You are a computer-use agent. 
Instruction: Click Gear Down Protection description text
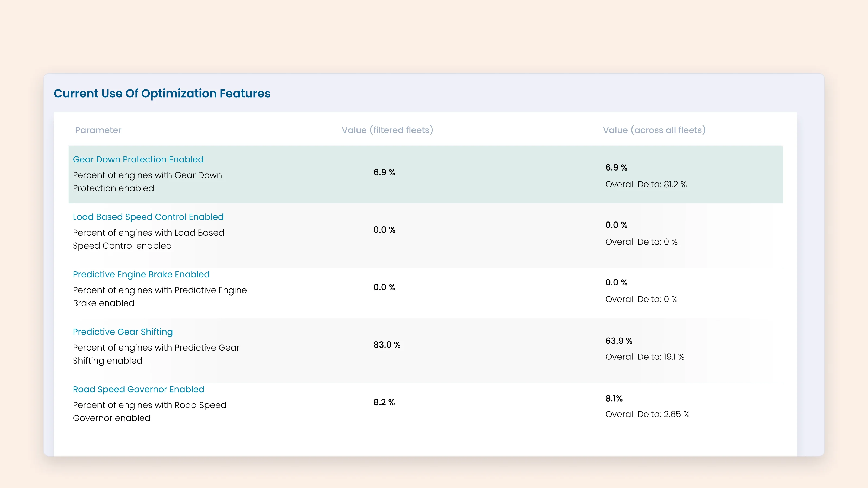click(x=147, y=182)
